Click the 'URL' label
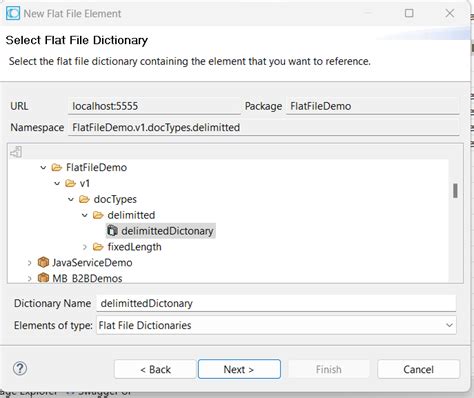 (x=19, y=106)
